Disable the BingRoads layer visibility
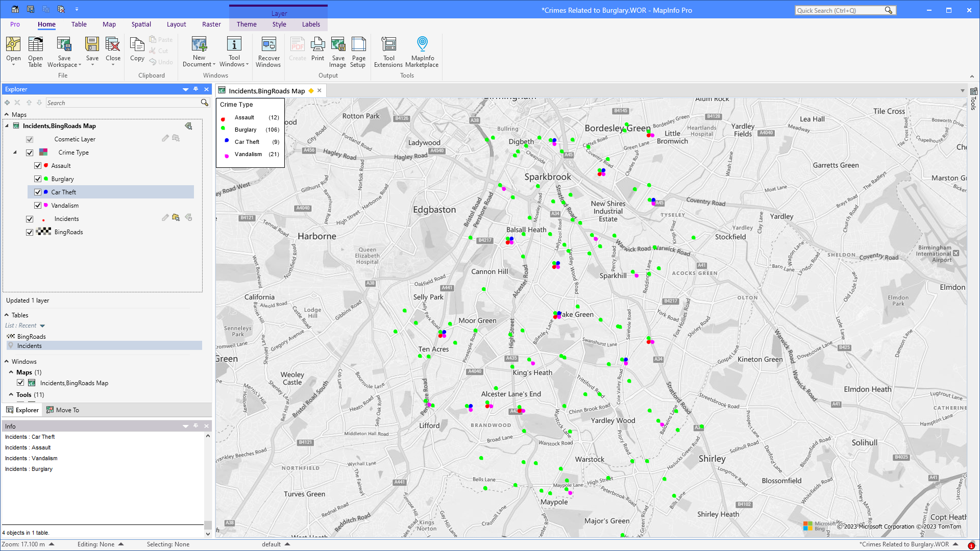The image size is (980, 551). coord(30,232)
